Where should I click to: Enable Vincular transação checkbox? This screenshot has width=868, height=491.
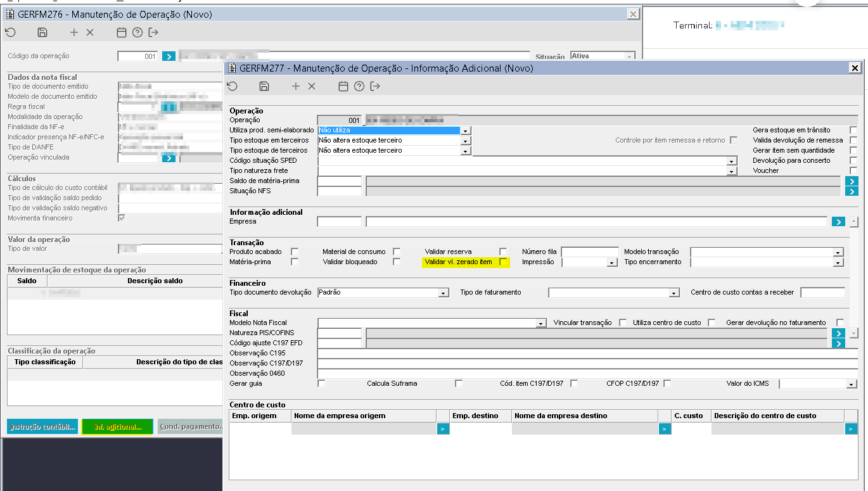coord(623,322)
